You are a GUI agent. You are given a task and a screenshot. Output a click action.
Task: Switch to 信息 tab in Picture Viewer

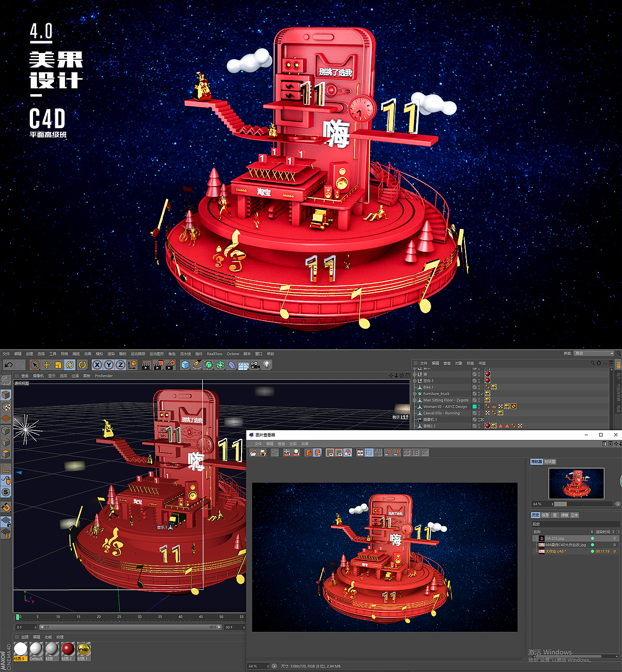tap(545, 515)
